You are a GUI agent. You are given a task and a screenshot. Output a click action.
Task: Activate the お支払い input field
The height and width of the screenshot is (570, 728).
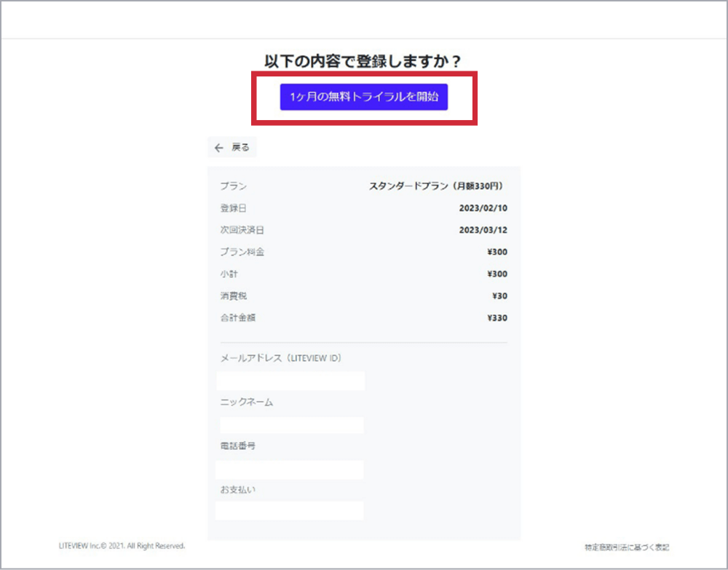pyautogui.click(x=290, y=510)
